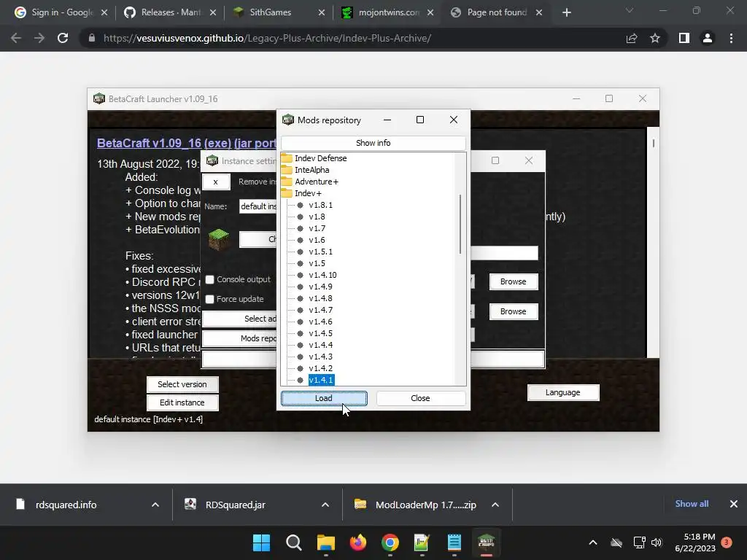Select version v1.4.10 in the list
This screenshot has width=747, height=560.
[322, 275]
